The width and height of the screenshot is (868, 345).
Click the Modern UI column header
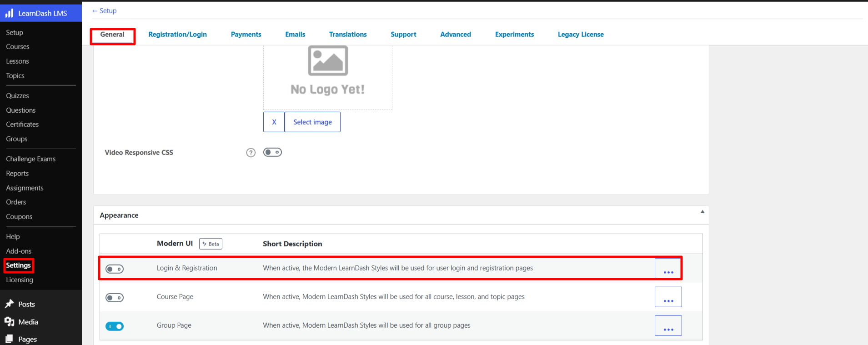click(x=175, y=244)
